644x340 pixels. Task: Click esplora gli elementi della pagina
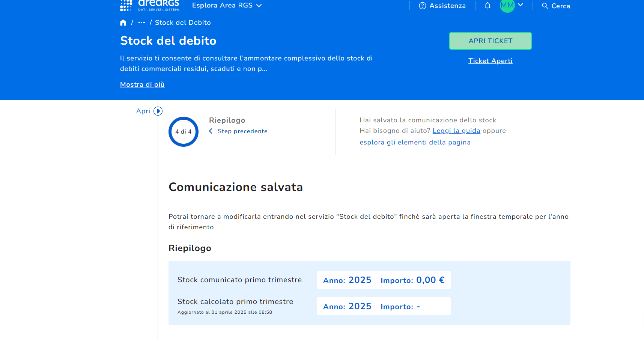pos(415,142)
